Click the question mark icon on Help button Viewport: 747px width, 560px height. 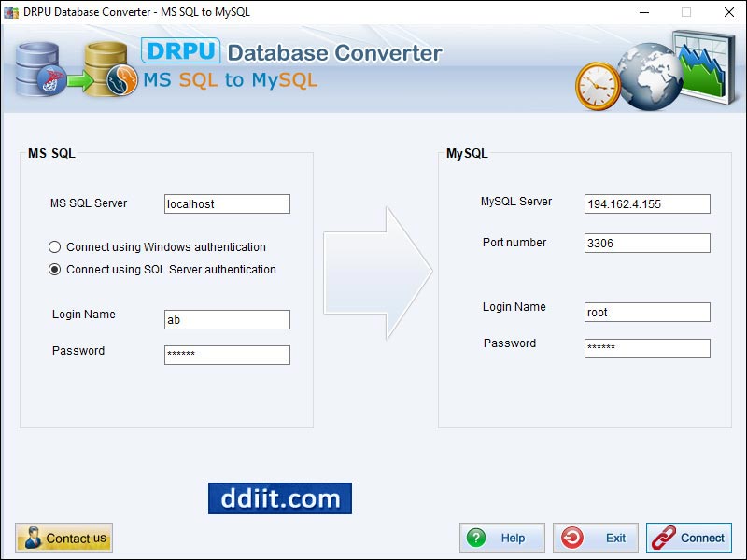tap(476, 537)
